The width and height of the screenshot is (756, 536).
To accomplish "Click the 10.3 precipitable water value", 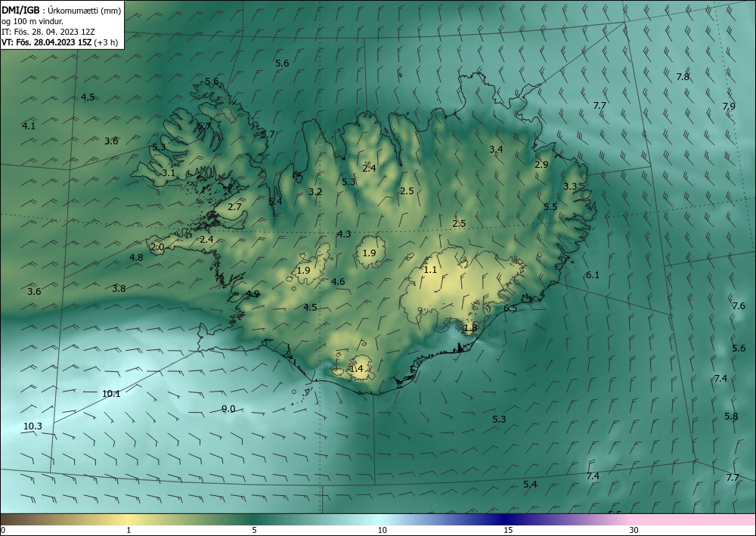I will click(x=33, y=426).
